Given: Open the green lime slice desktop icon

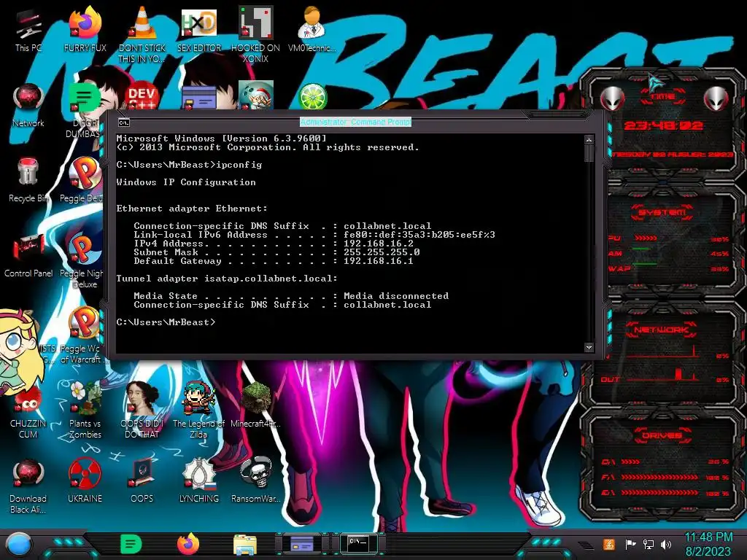Looking at the screenshot, I should click(312, 96).
